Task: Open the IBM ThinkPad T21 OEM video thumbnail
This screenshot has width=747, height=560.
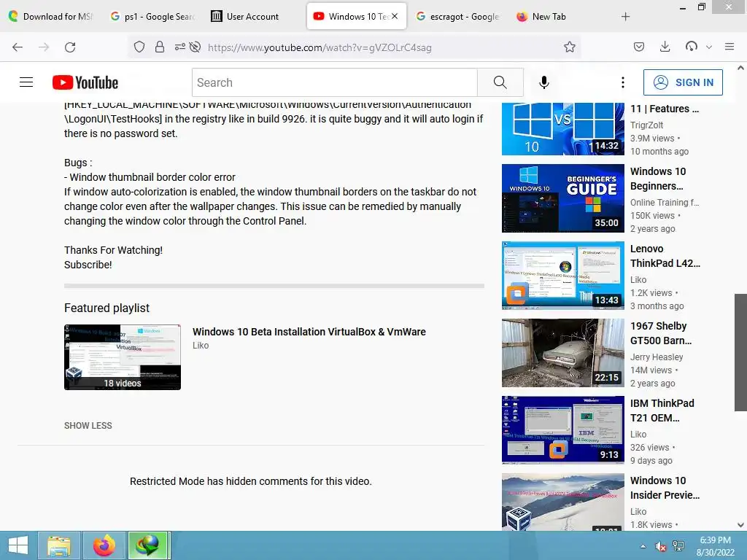Action: coord(562,430)
